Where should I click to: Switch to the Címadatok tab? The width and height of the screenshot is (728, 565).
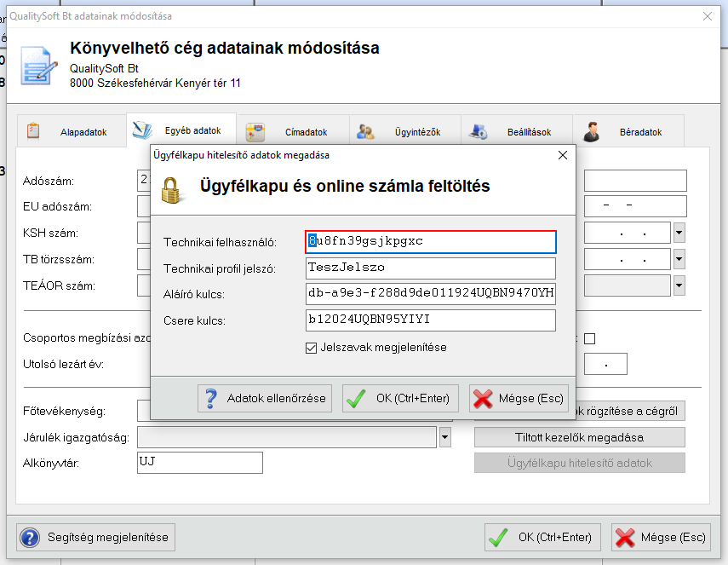pos(294,132)
